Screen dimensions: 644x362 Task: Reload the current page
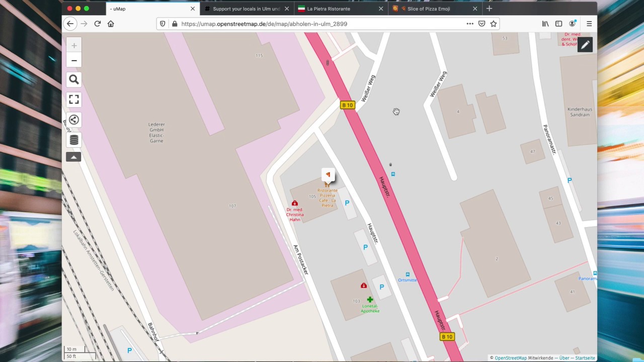click(98, 24)
